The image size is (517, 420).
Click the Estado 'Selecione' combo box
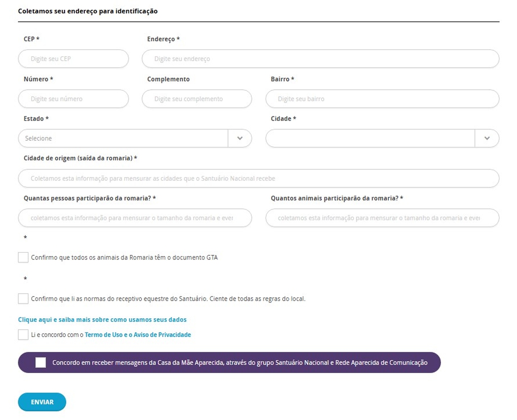123,139
